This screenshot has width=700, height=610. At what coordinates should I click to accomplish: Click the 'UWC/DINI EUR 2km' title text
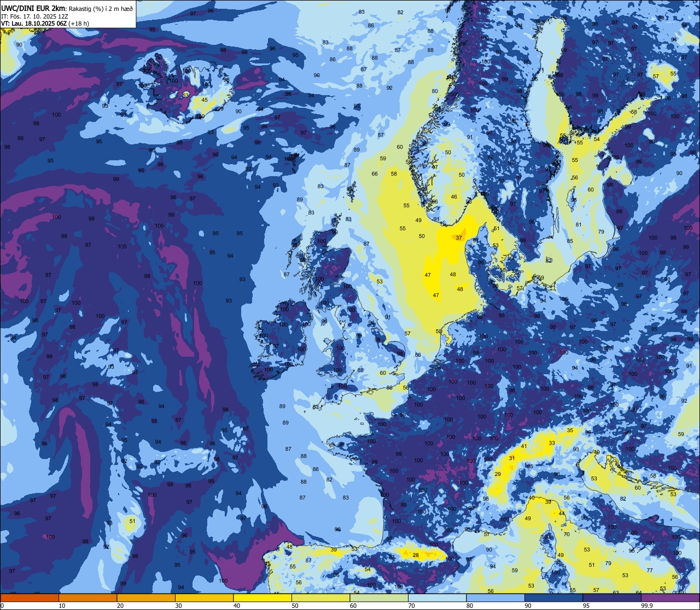(x=34, y=8)
